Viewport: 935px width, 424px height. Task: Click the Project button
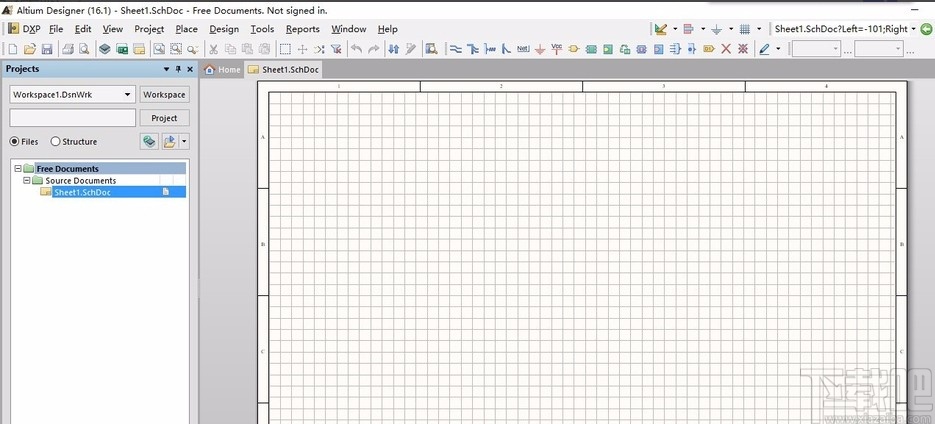(x=165, y=118)
